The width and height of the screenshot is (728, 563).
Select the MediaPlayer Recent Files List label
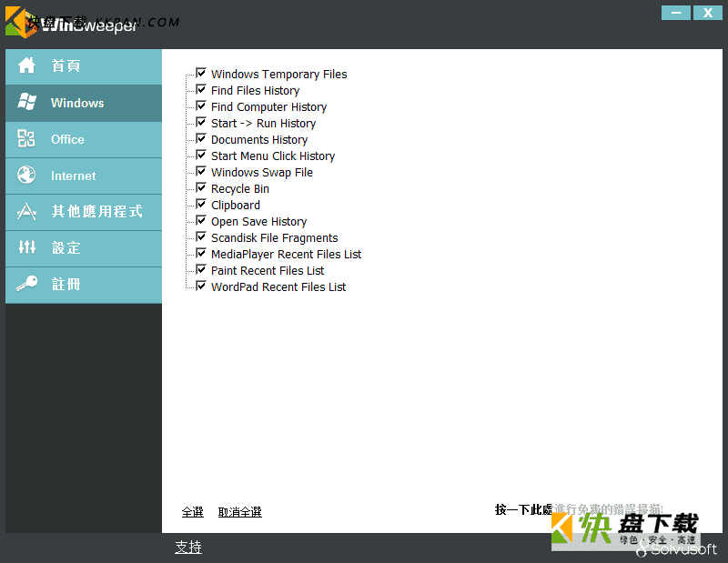(286, 255)
